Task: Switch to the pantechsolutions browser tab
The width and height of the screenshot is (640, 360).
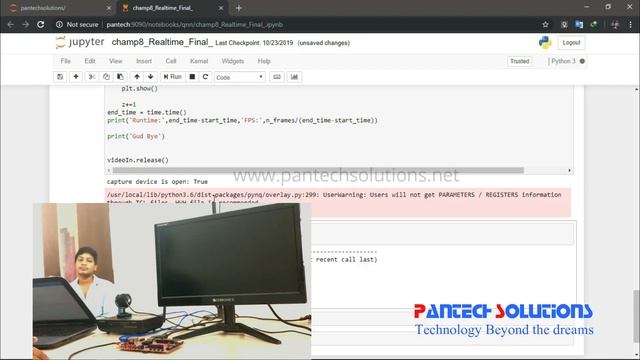Action: 60,8
